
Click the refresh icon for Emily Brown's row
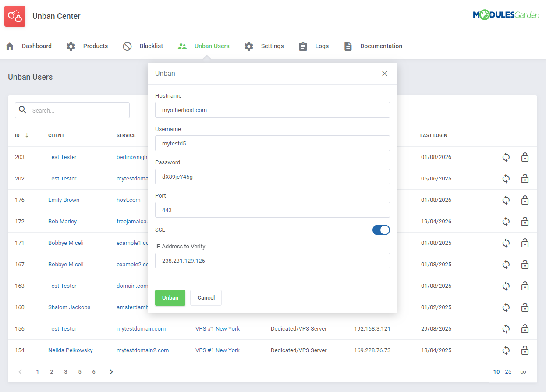(x=506, y=200)
